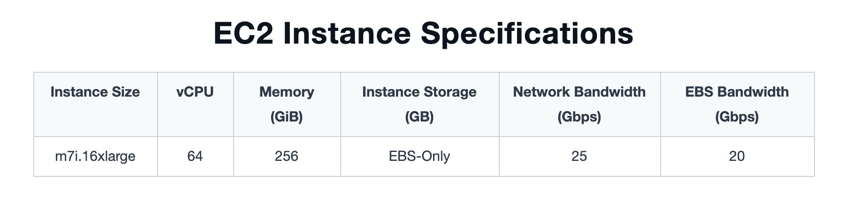Click the word 'Size' in first column header
The height and width of the screenshot is (197, 868).
pos(125,92)
